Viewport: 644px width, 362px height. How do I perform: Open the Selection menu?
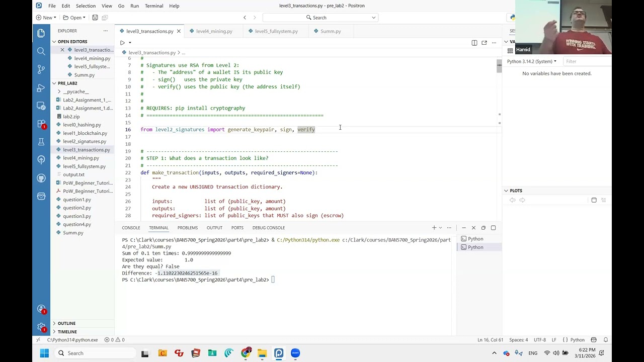[86, 6]
